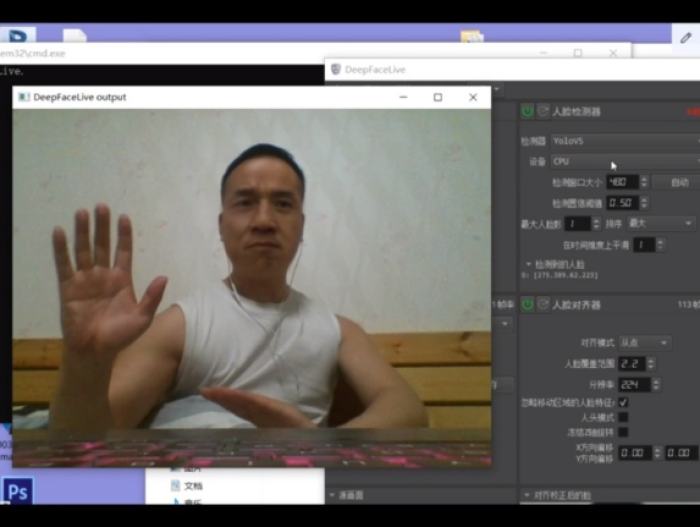Image resolution: width=700 pixels, height=527 pixels.
Task: Click the DeepFaceLive output window icon
Action: 24,97
